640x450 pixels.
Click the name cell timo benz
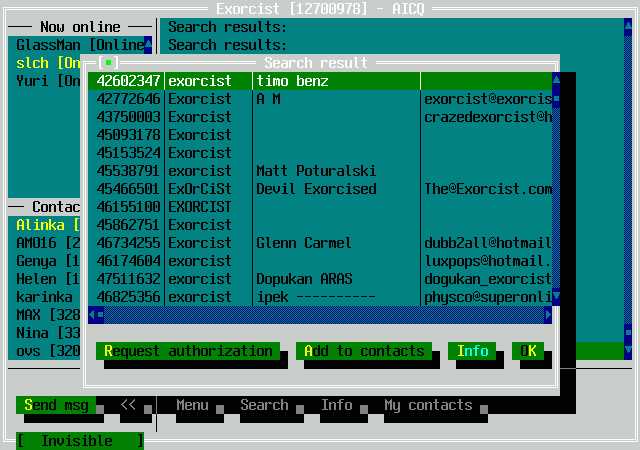pyautogui.click(x=292, y=81)
